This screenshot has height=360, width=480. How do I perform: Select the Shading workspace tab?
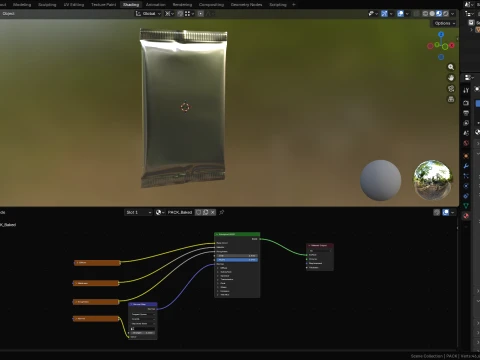(131, 5)
